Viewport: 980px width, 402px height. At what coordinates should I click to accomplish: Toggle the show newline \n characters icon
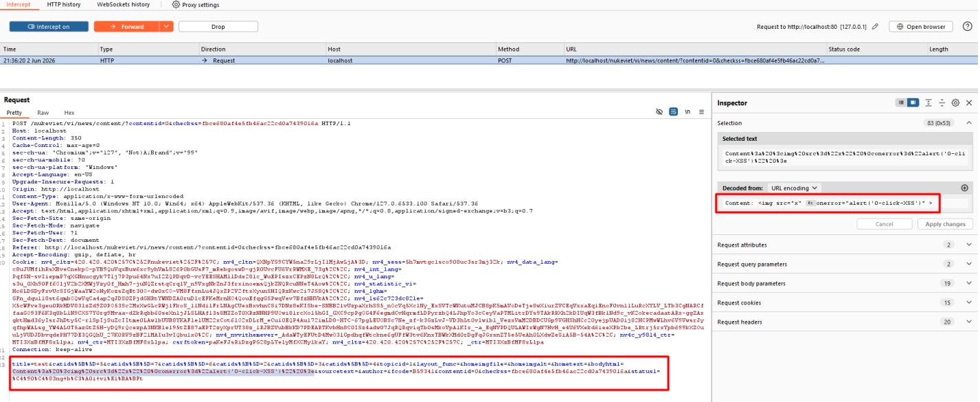[x=687, y=111]
